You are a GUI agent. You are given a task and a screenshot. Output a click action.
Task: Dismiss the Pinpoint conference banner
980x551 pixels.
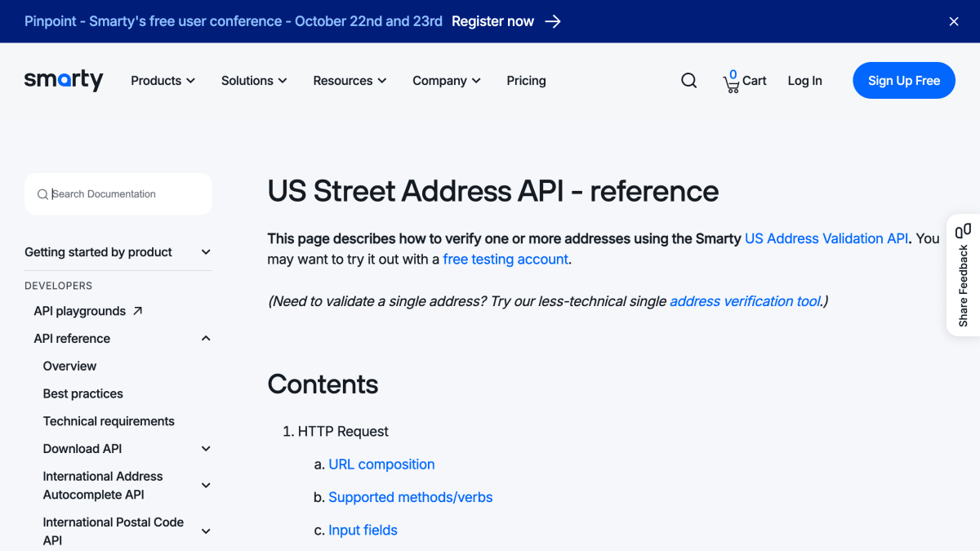point(954,21)
